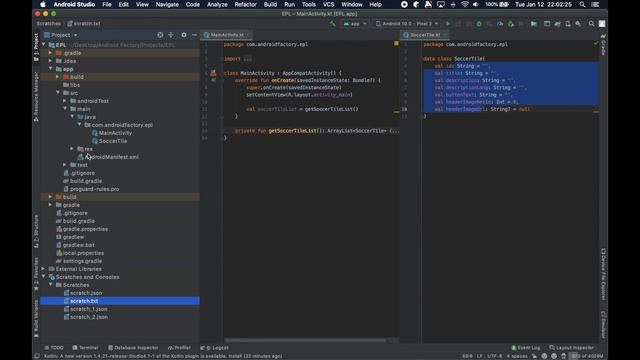
Task: Open the Structure side tool window
Action: [36, 231]
